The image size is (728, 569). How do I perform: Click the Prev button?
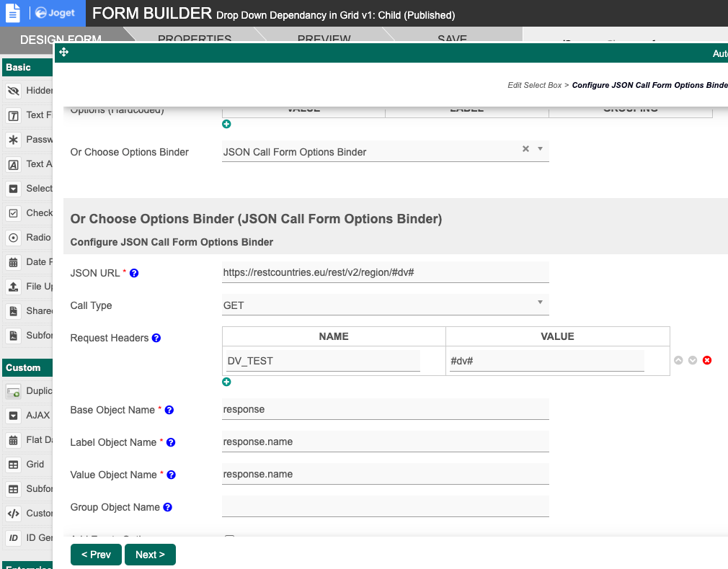tap(96, 555)
